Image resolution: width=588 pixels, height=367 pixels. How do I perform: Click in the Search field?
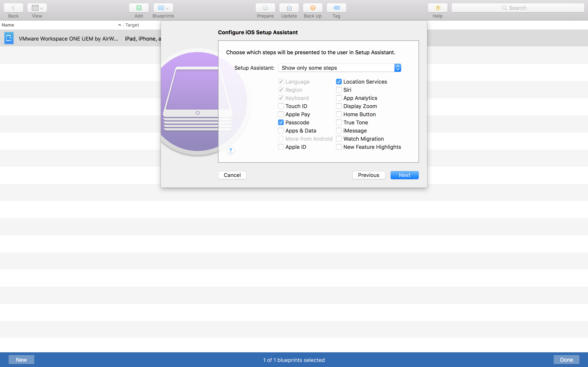pyautogui.click(x=518, y=8)
